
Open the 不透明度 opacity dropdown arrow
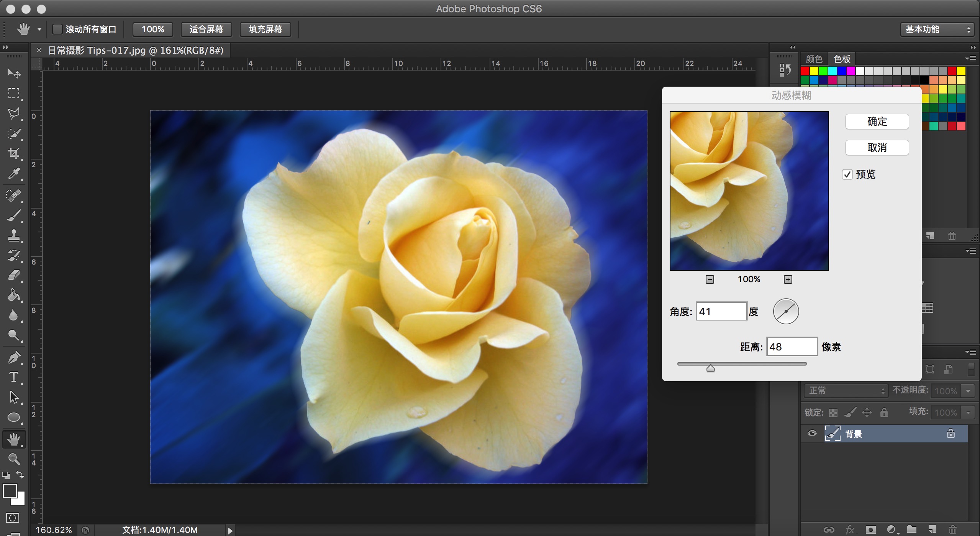click(968, 391)
